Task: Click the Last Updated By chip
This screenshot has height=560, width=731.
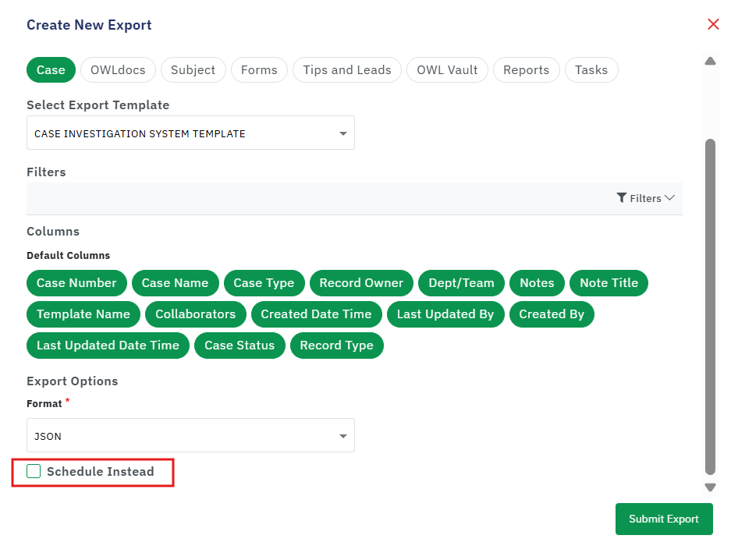Action: 445,314
